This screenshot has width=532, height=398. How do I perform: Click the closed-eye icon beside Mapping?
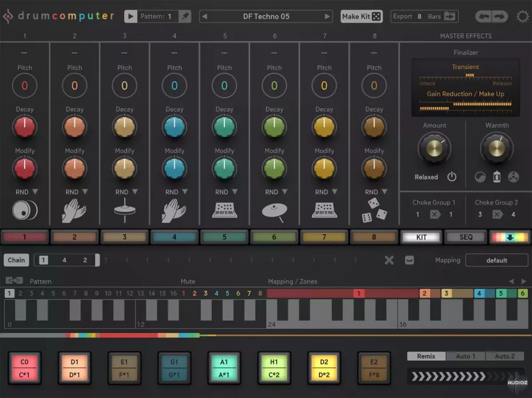pyautogui.click(x=410, y=260)
